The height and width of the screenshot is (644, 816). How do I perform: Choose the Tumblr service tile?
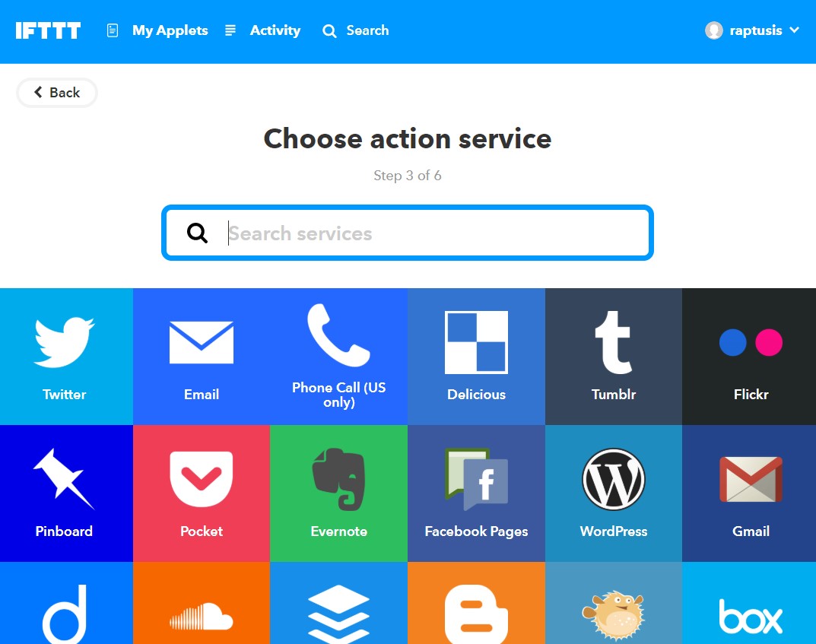pyautogui.click(x=614, y=357)
